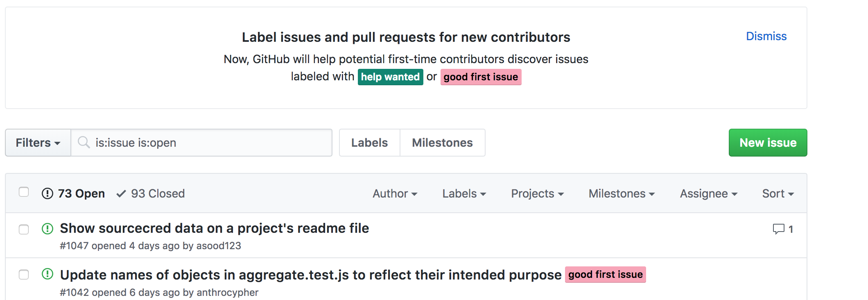Click the green help wanted label badge
868x300 pixels.
390,77
